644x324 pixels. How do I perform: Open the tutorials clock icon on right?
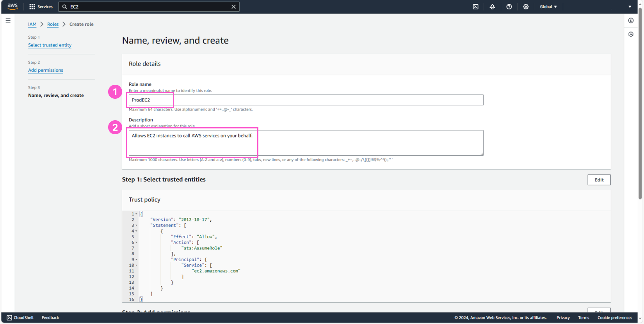coord(631,34)
